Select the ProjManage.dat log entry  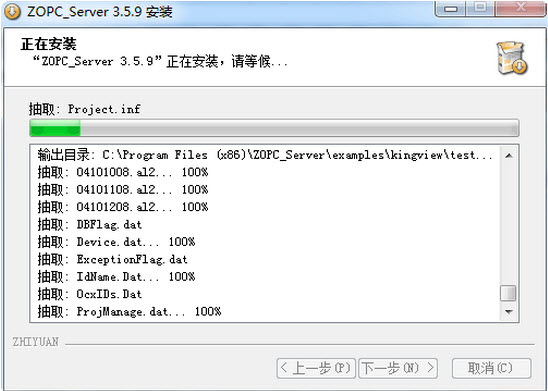129,311
